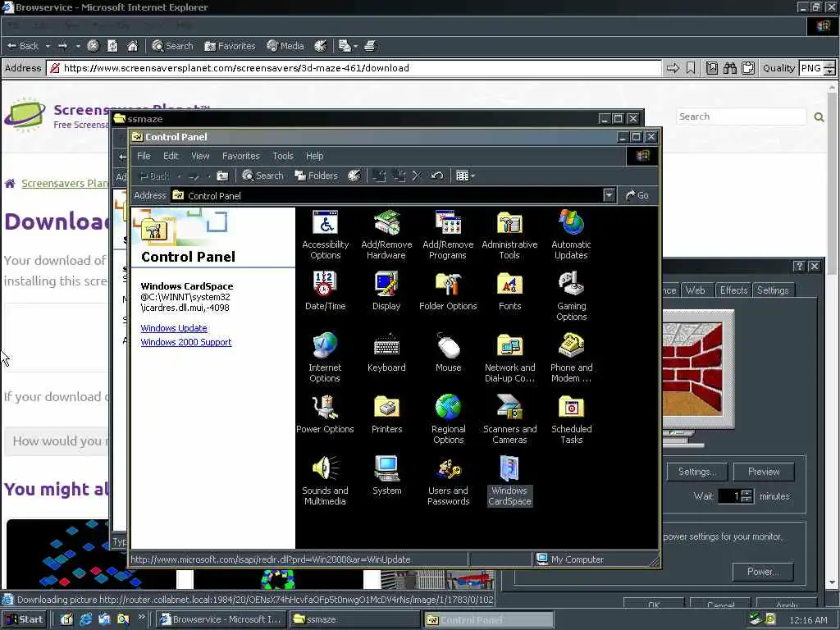Image resolution: width=840 pixels, height=630 pixels.
Task: Switch to the Effects tab in Display Properties
Action: coord(733,290)
